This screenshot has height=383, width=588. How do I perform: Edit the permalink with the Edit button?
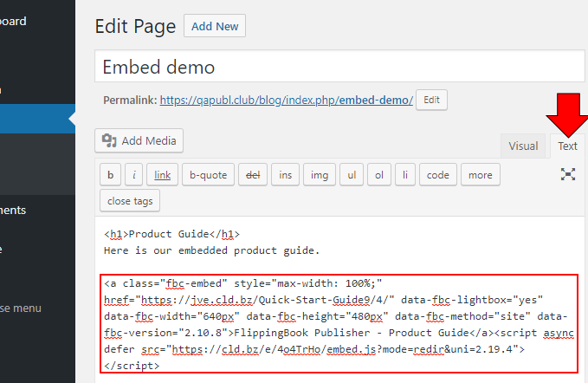(x=431, y=100)
